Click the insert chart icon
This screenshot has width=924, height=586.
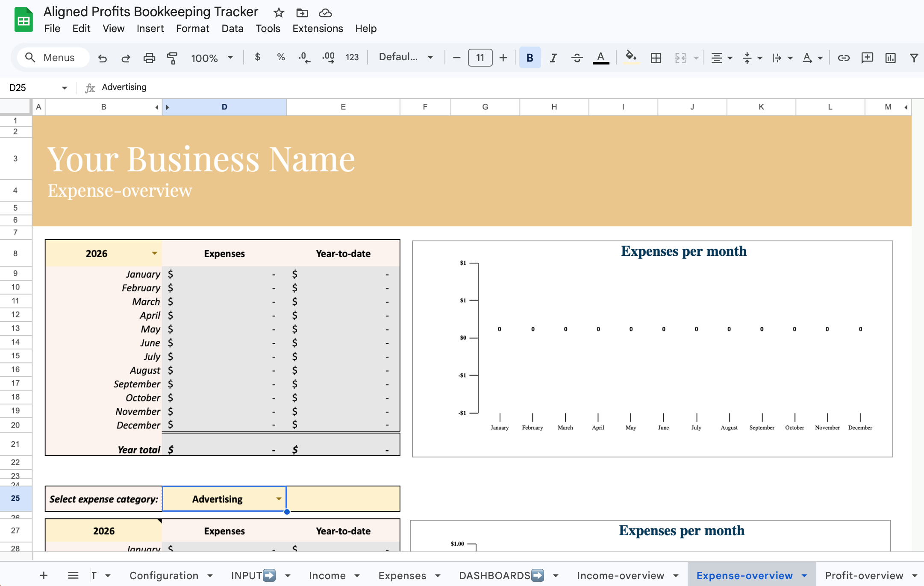click(890, 58)
